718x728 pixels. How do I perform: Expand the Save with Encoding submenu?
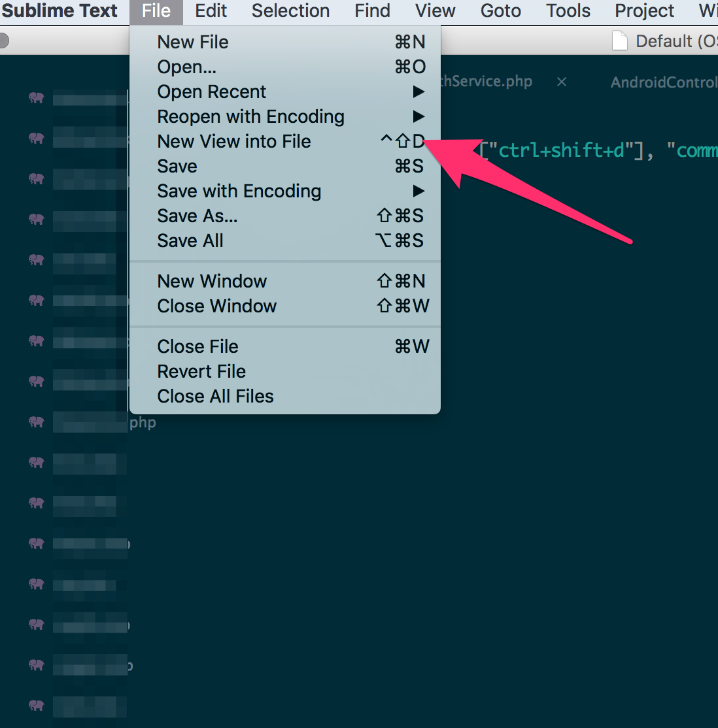pos(285,191)
